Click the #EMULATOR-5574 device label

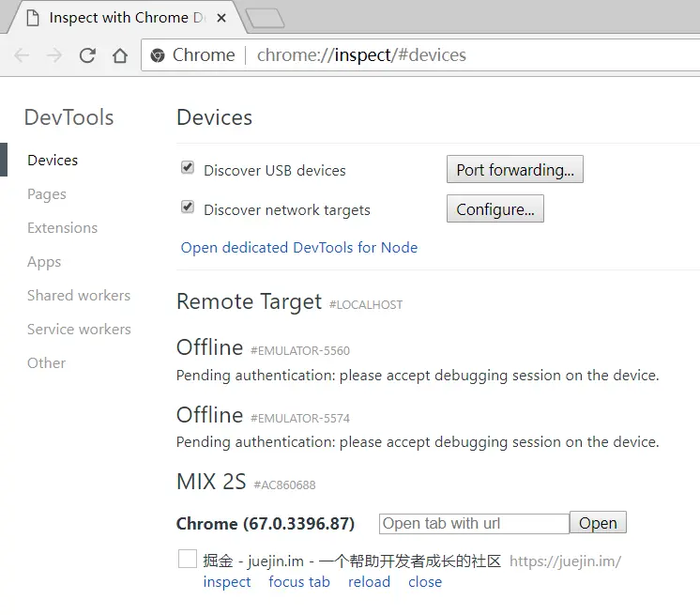[300, 419]
